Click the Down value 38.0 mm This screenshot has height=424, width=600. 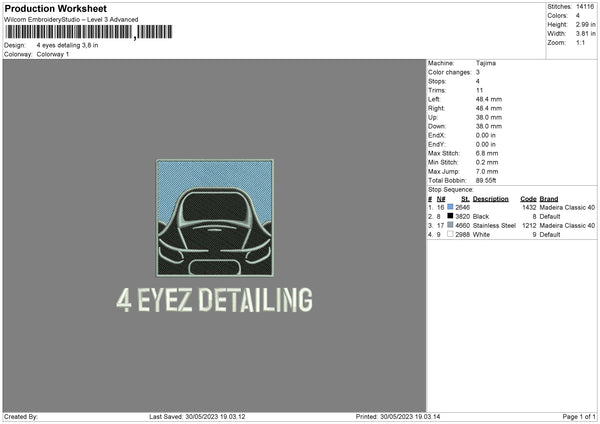(489, 126)
